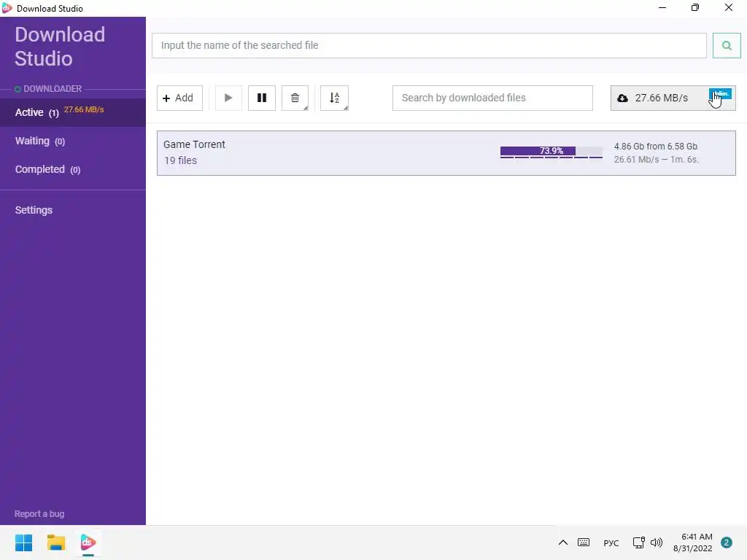The height and width of the screenshot is (560, 747).
Task: Open the Active downloads tab
Action: (x=73, y=112)
